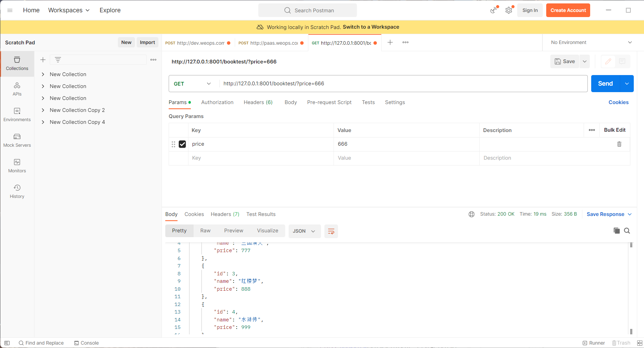The height and width of the screenshot is (348, 644).
Task: Search within the response body
Action: click(x=627, y=231)
